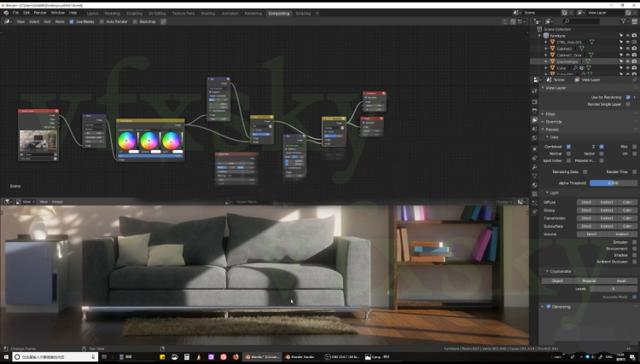The height and width of the screenshot is (364, 640).
Task: Enable the Cryptomatte Material button
Action: point(589,280)
